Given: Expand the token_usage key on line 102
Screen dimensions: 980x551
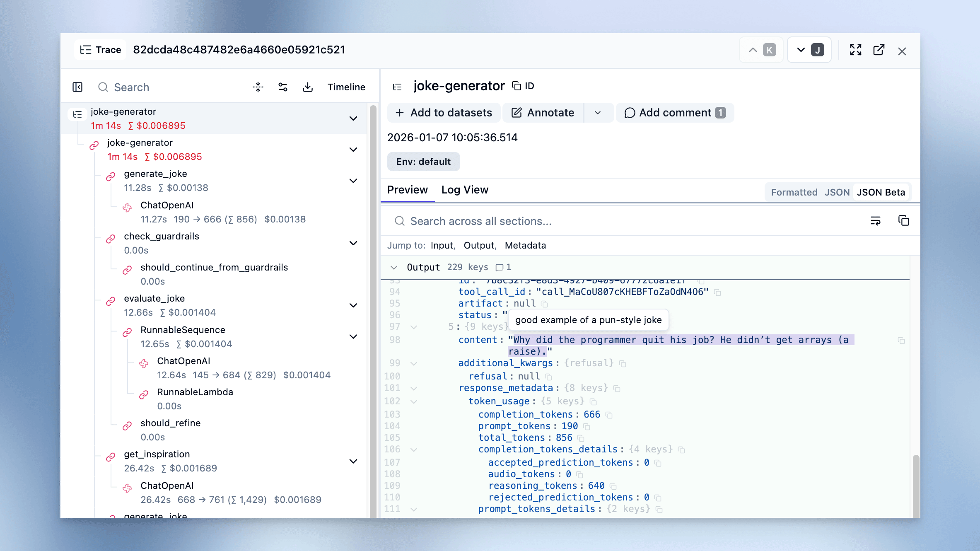Looking at the screenshot, I should [x=414, y=401].
